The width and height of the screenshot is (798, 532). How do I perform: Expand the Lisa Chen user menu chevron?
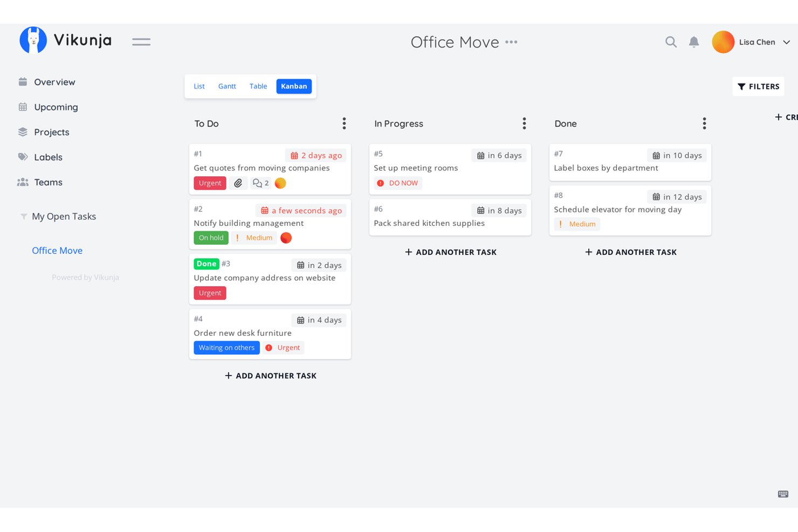tap(787, 42)
